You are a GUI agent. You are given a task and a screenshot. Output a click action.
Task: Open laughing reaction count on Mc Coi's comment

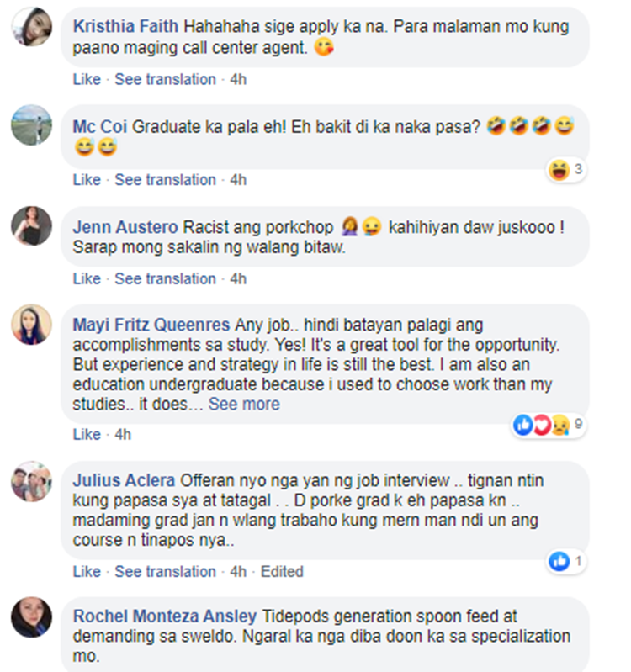pyautogui.click(x=566, y=170)
